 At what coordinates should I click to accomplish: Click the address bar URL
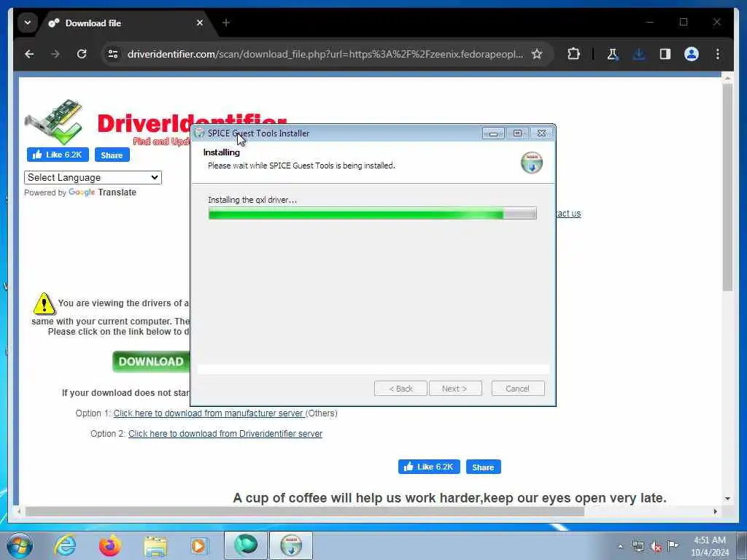325,54
